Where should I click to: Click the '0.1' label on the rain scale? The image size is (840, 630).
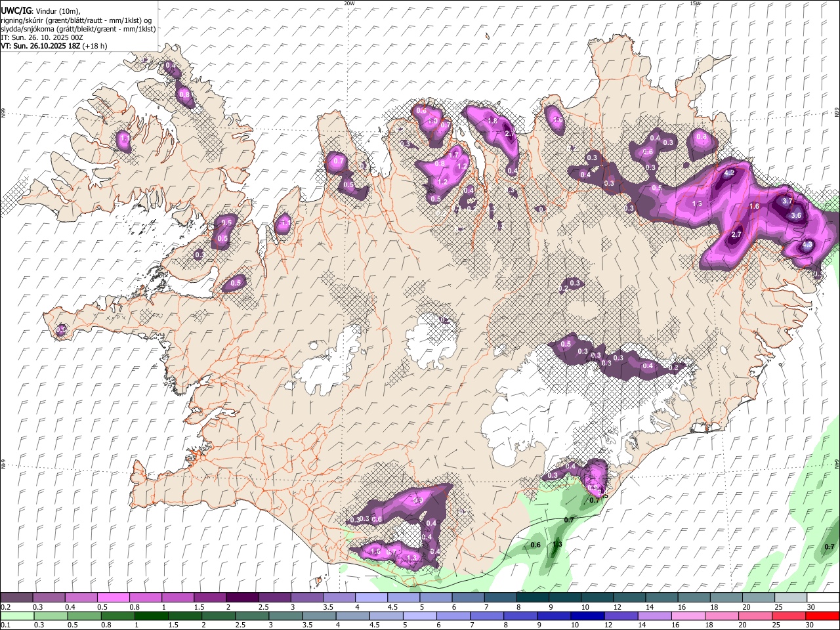pyautogui.click(x=5, y=625)
